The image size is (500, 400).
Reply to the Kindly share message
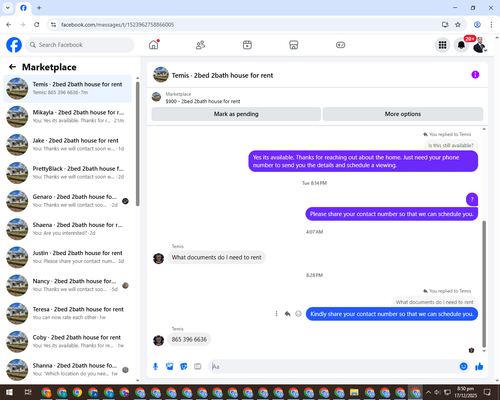click(x=287, y=314)
